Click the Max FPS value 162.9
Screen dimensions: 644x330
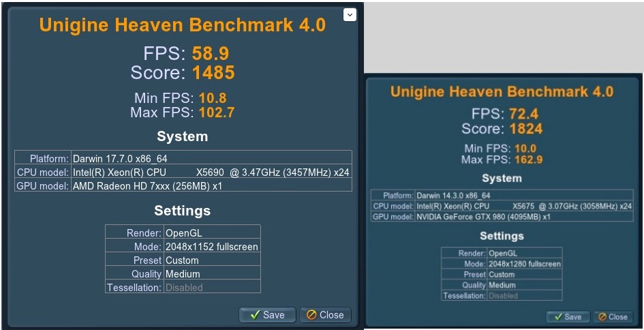[529, 159]
